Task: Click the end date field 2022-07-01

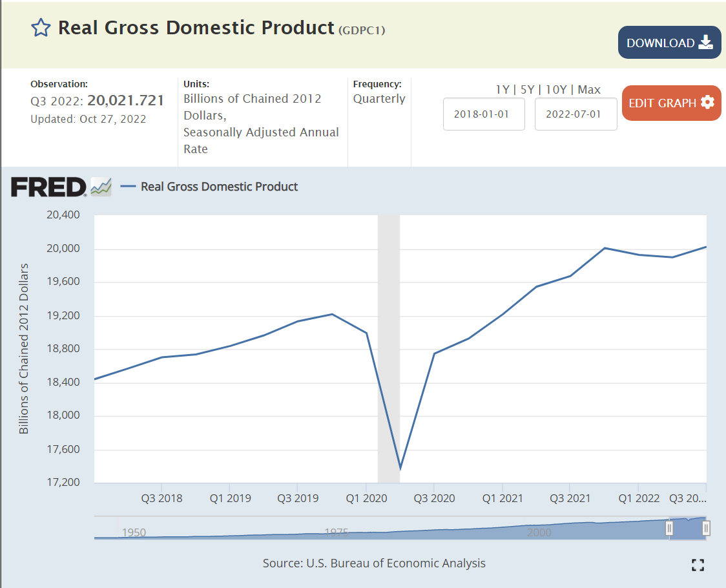Action: [x=576, y=114]
